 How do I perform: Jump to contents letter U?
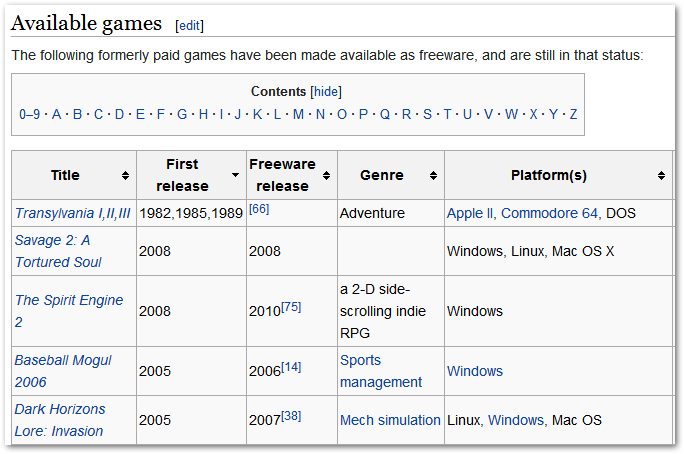(467, 114)
